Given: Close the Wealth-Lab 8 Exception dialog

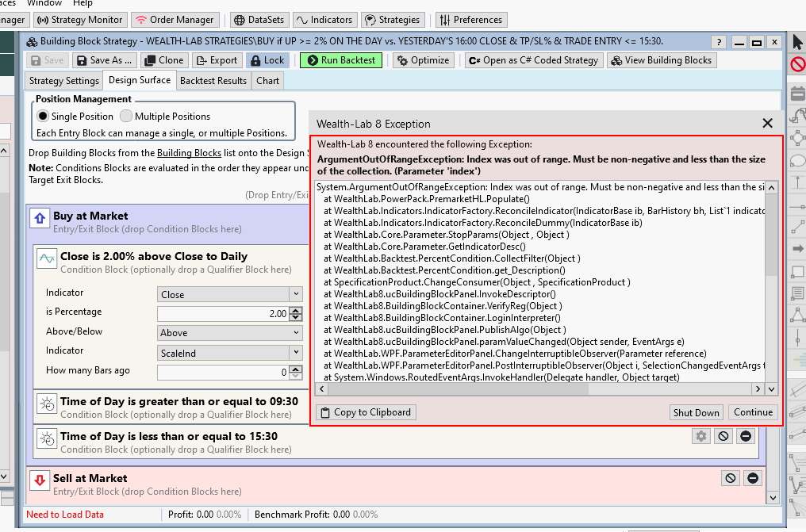Looking at the screenshot, I should [767, 123].
